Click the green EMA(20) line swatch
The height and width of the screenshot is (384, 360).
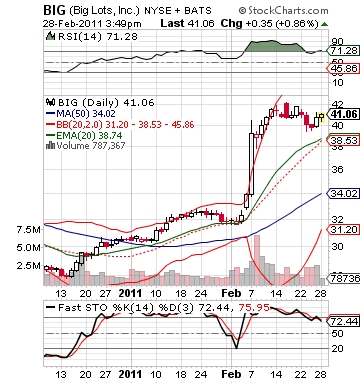point(50,135)
